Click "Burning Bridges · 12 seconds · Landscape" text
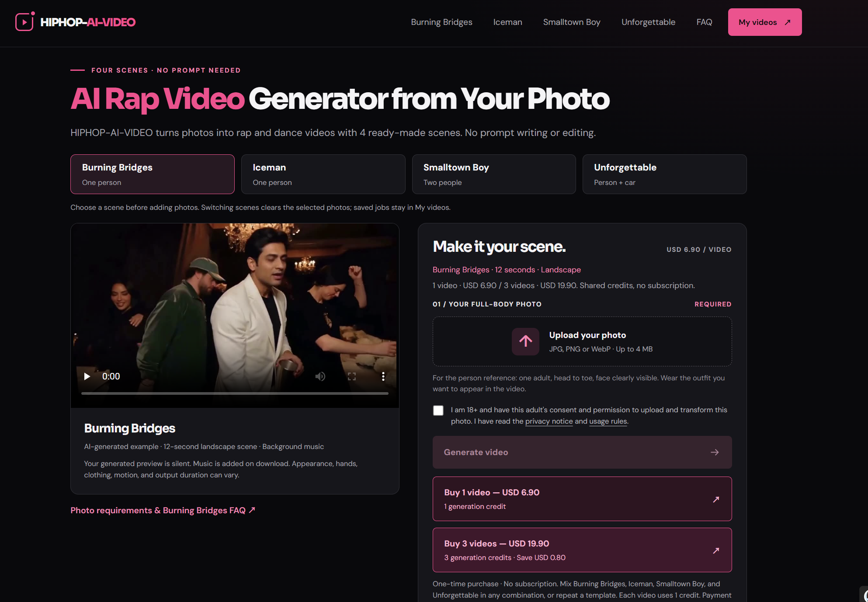This screenshot has width=868, height=602. tap(507, 270)
